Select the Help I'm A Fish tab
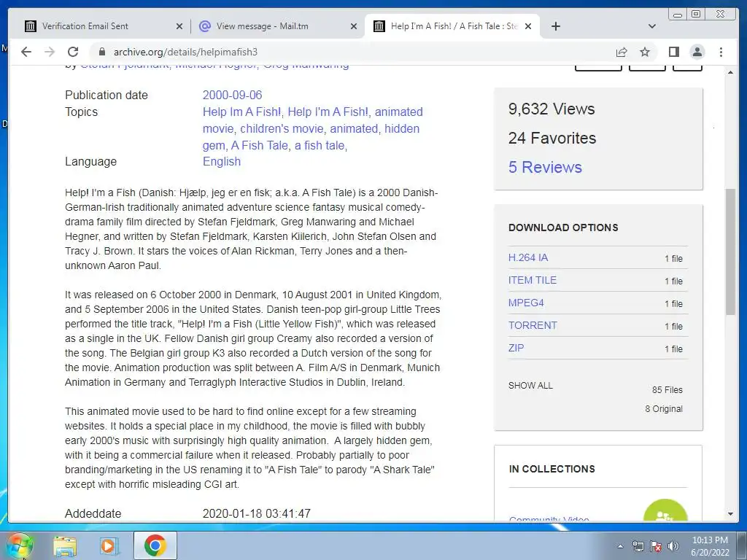Screen dimensions: 747x560 pyautogui.click(x=452, y=26)
